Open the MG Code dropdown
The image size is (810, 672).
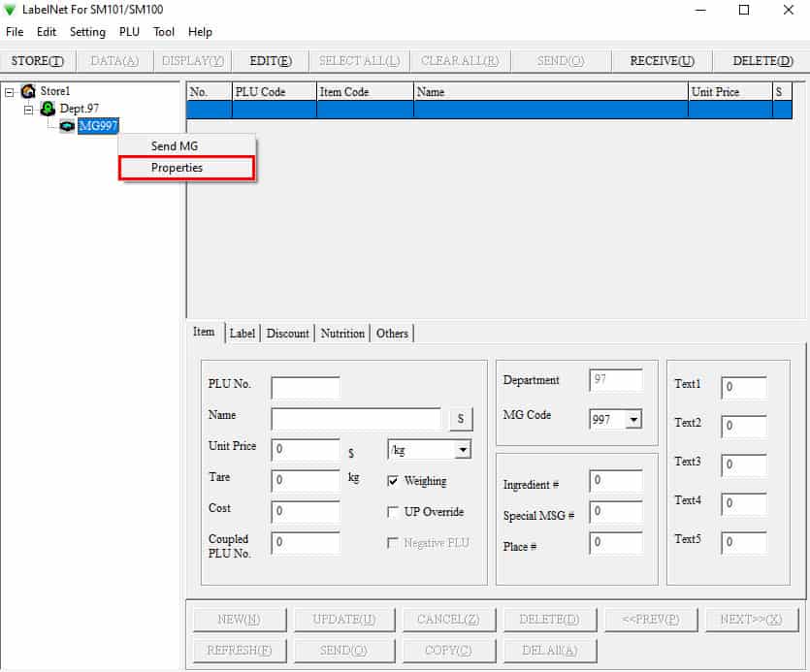(633, 419)
